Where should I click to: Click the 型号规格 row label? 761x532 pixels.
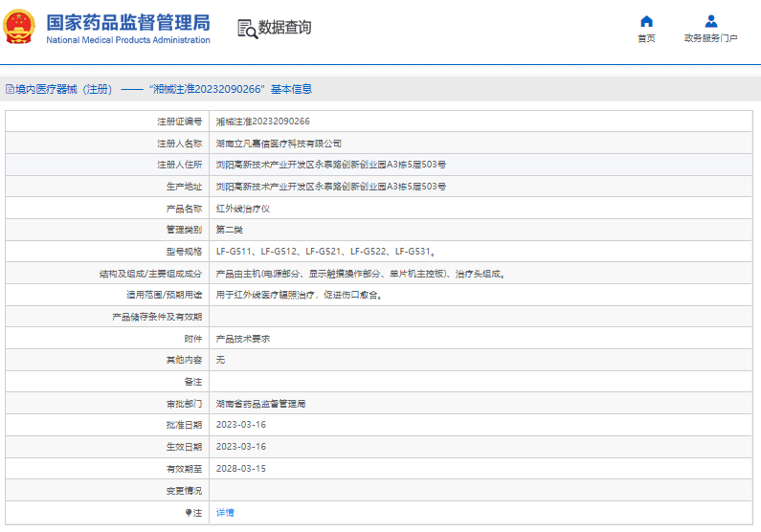(184, 252)
